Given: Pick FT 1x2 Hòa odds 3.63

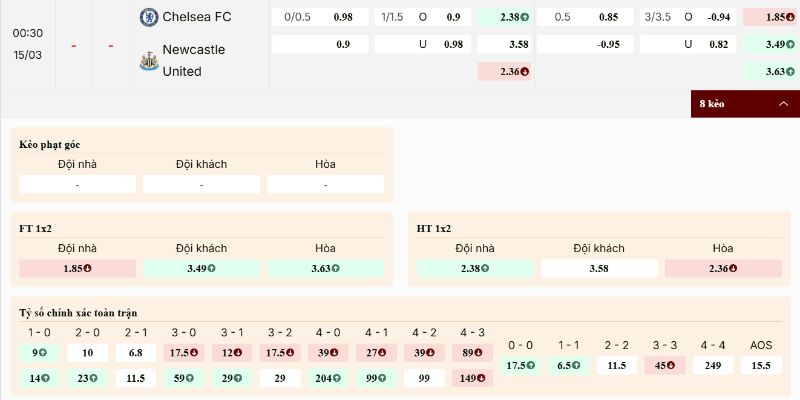Looking at the screenshot, I should click(325, 268).
